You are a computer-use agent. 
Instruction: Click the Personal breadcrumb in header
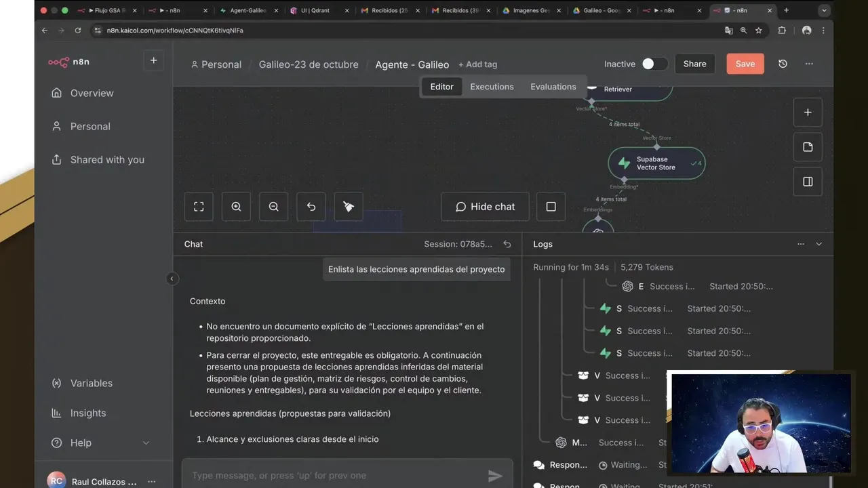click(216, 64)
